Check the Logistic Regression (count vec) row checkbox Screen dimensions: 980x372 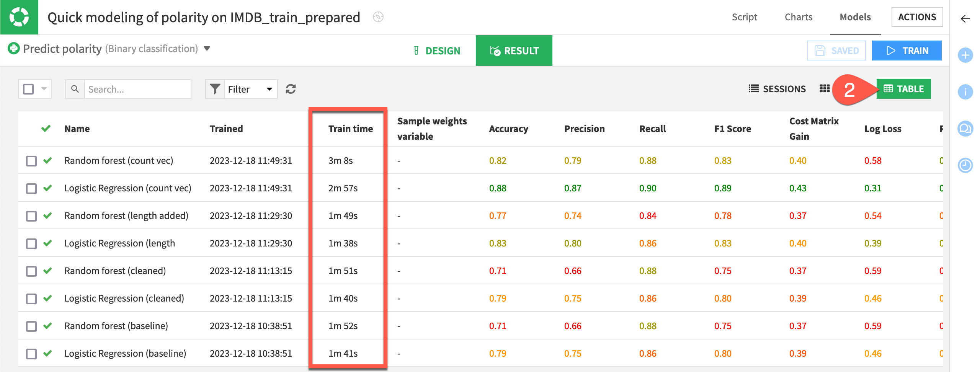[31, 188]
